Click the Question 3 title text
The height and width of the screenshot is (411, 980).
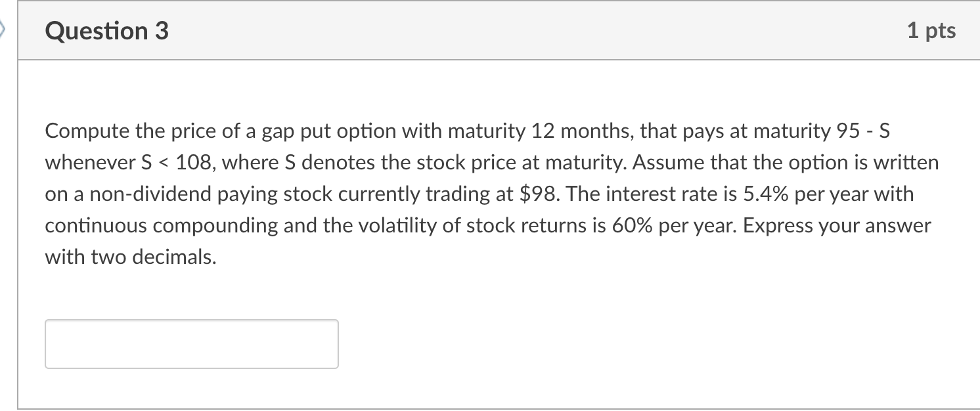[x=106, y=30]
